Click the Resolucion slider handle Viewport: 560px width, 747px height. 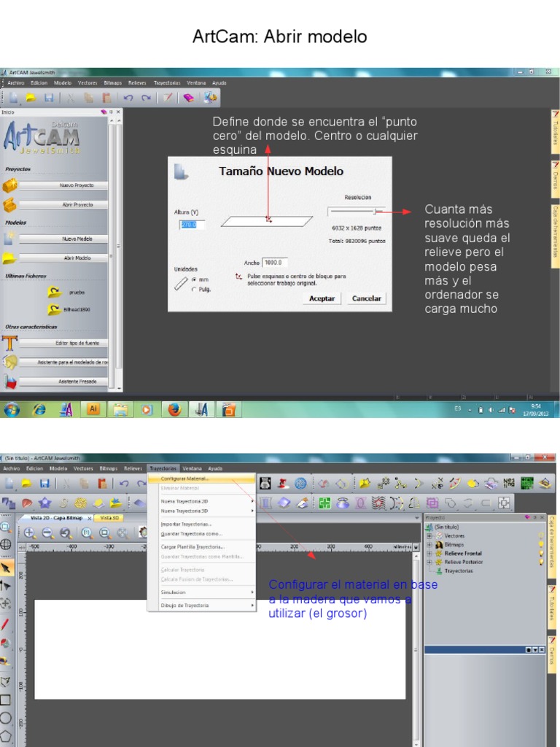[x=376, y=212]
